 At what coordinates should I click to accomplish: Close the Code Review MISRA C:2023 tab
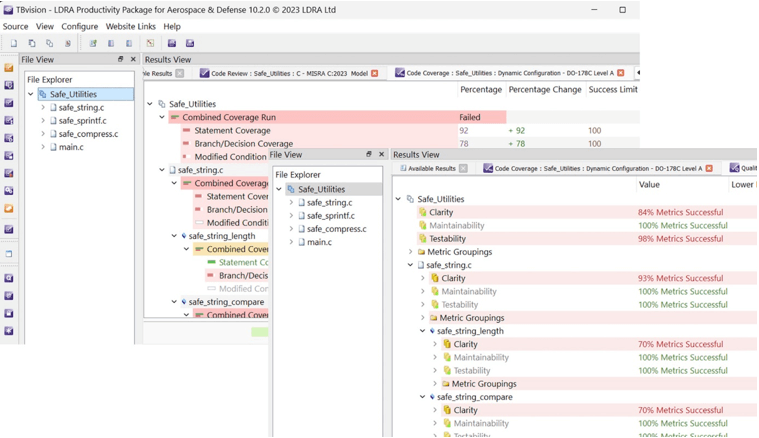375,73
